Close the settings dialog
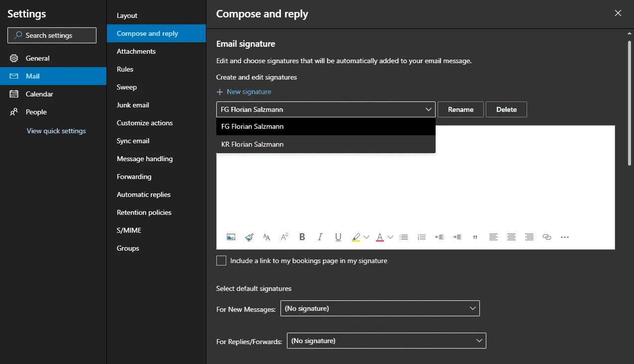This screenshot has height=364, width=634. click(618, 13)
